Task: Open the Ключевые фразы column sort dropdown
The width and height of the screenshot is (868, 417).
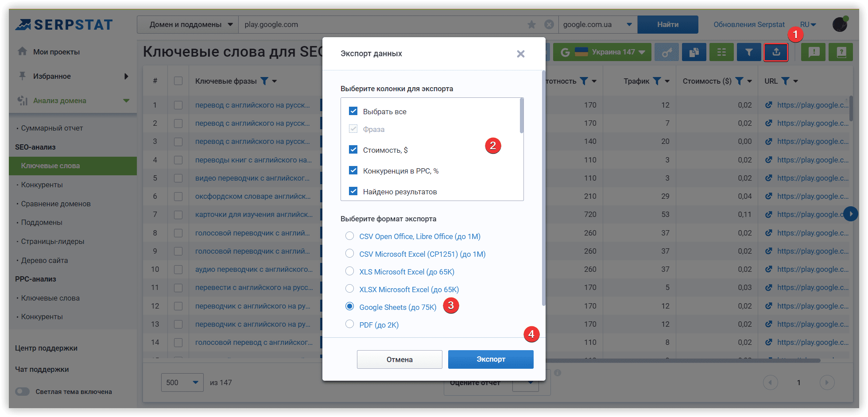Action: [275, 81]
